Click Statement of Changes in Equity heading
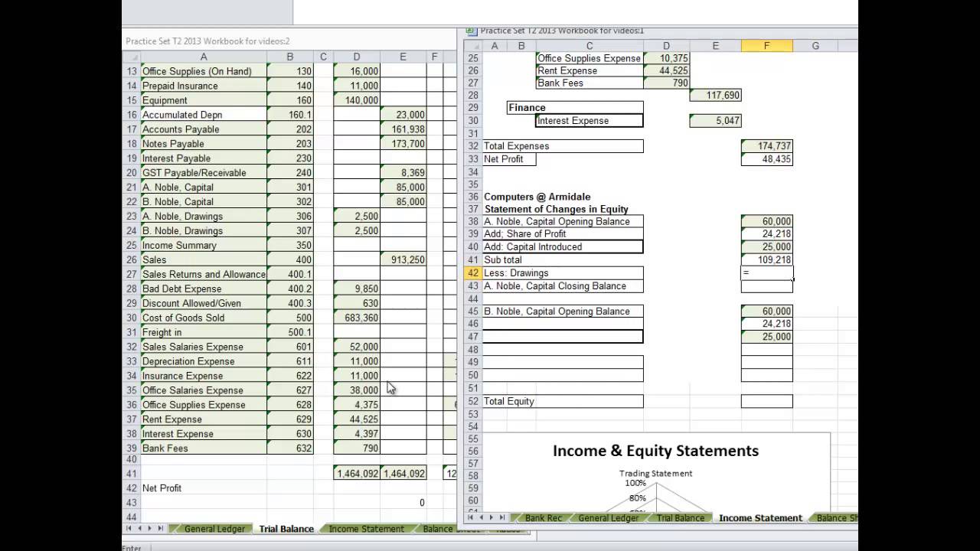 557,209
